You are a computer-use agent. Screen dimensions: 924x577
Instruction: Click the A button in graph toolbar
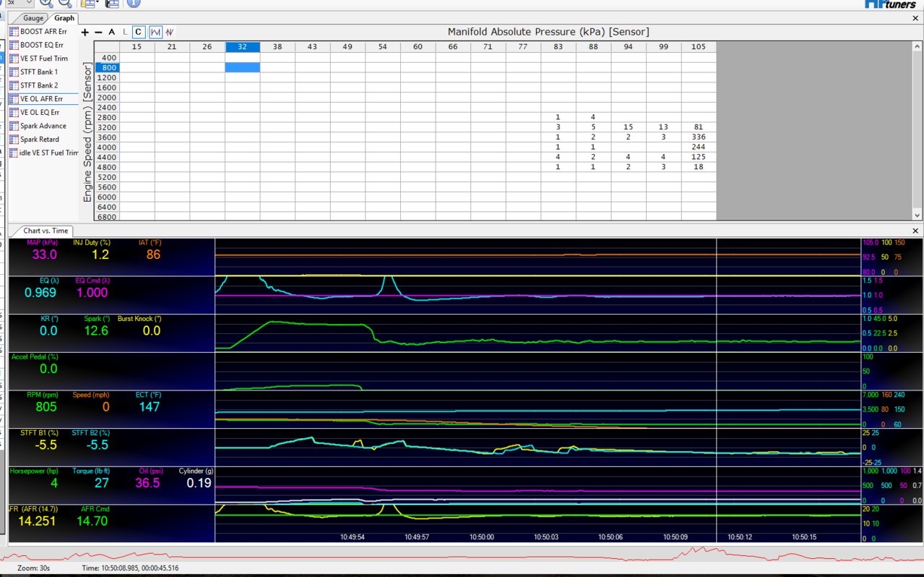click(111, 32)
